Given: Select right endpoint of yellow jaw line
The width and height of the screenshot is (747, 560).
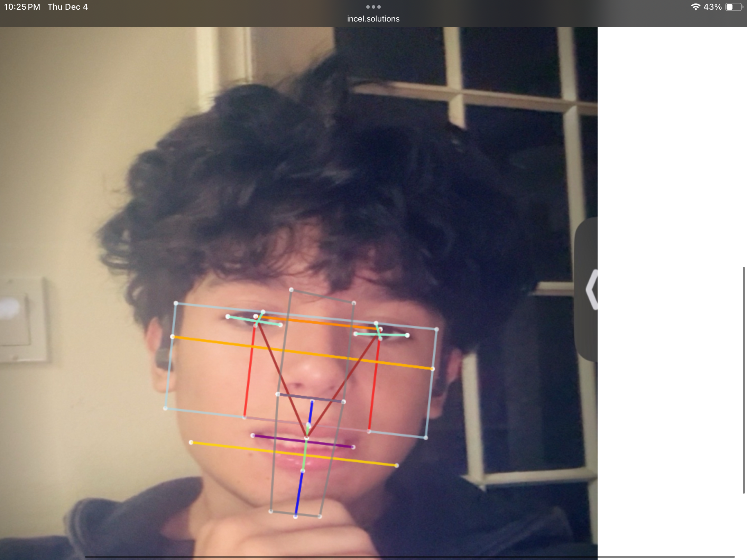Looking at the screenshot, I should [x=397, y=466].
